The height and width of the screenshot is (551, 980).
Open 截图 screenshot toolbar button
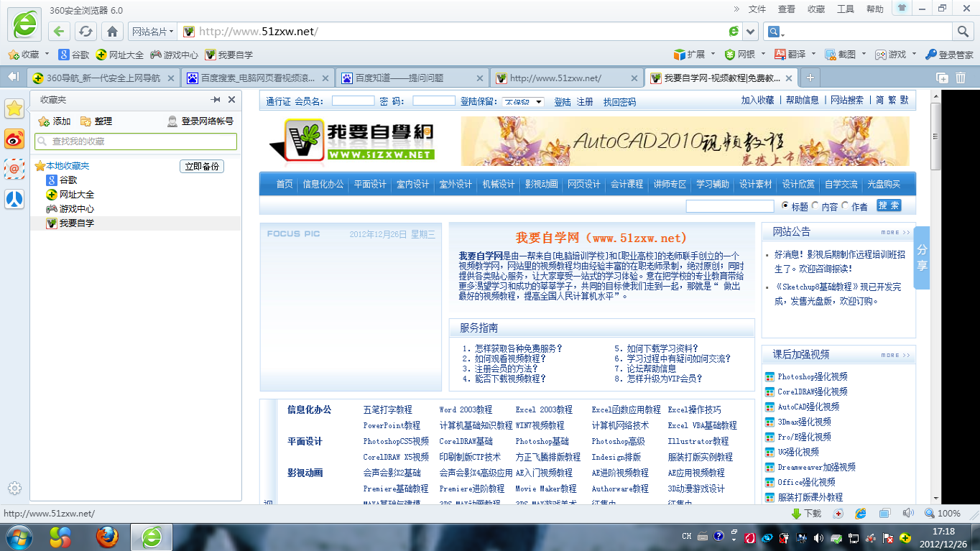point(840,54)
